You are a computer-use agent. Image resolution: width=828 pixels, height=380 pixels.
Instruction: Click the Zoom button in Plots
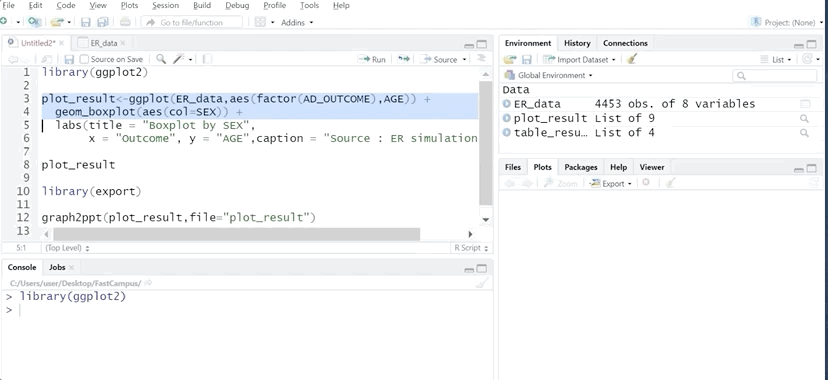[561, 184]
